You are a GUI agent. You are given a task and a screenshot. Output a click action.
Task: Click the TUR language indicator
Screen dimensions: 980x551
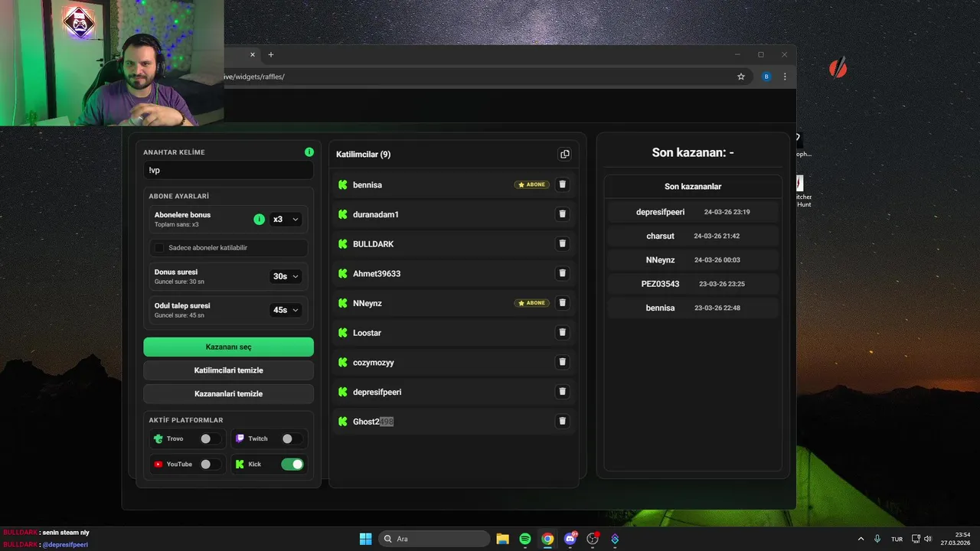[897, 540]
